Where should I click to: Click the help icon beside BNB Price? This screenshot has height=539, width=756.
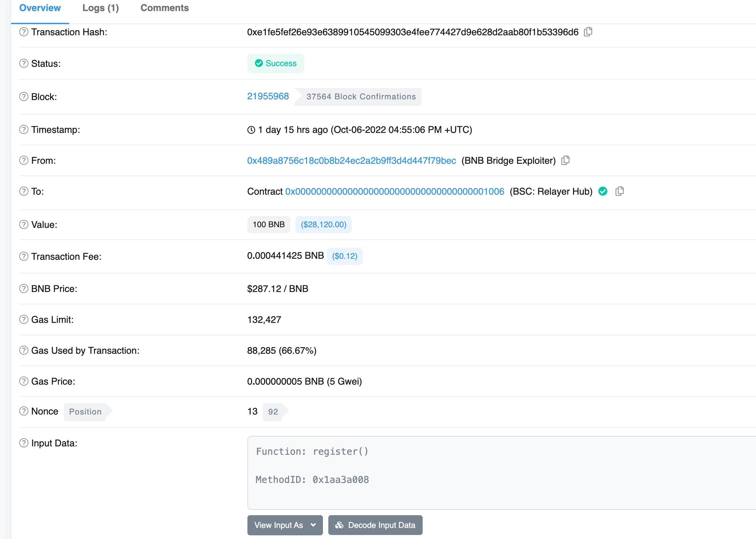(x=24, y=289)
